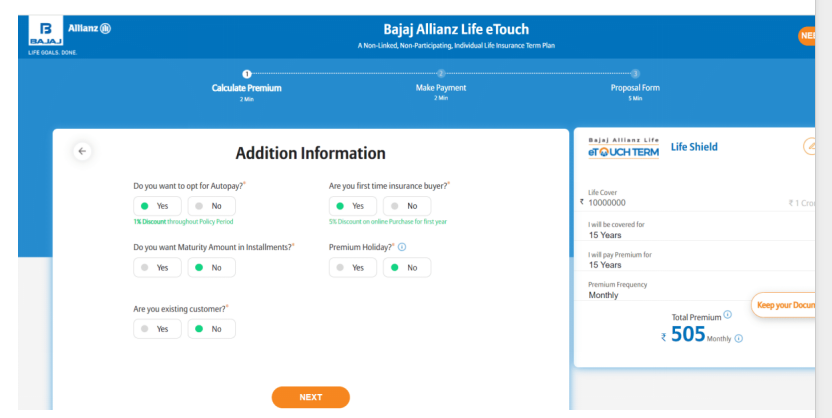Pick Yes for Premium Holiday

353,267
